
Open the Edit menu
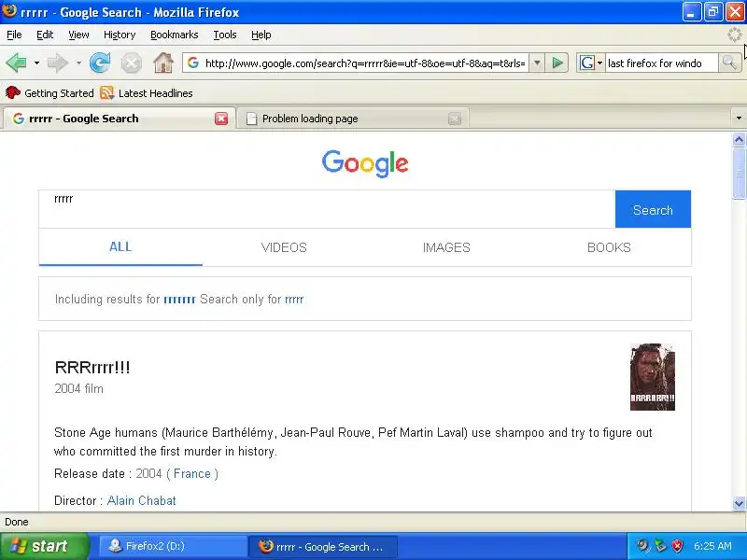(x=45, y=35)
